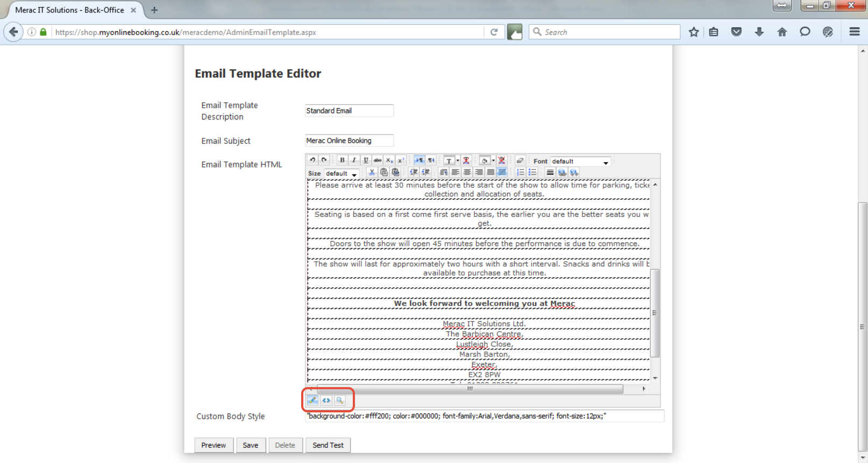The height and width of the screenshot is (463, 868).
Task: Reload the current page
Action: pos(494,32)
